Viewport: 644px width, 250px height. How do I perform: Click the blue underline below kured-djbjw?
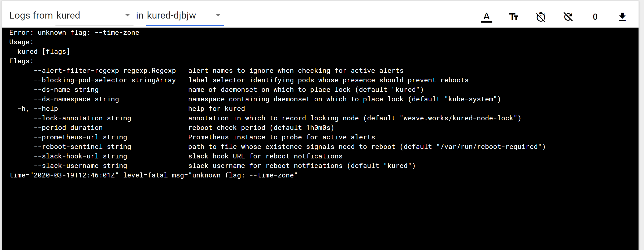click(185, 25)
